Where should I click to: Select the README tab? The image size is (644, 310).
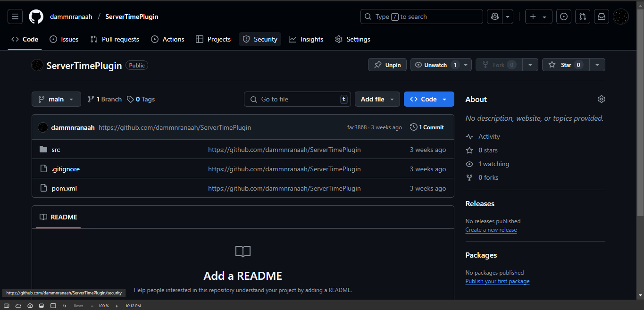point(58,217)
